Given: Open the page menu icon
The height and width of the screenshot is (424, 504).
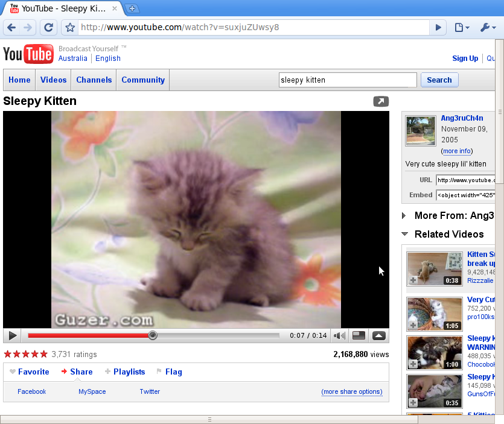Looking at the screenshot, I should click(x=462, y=28).
